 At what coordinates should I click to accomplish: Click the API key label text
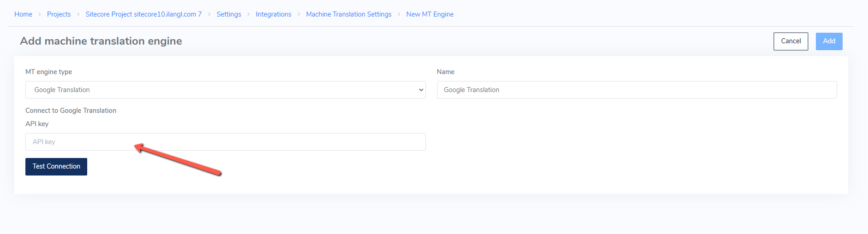tap(37, 124)
